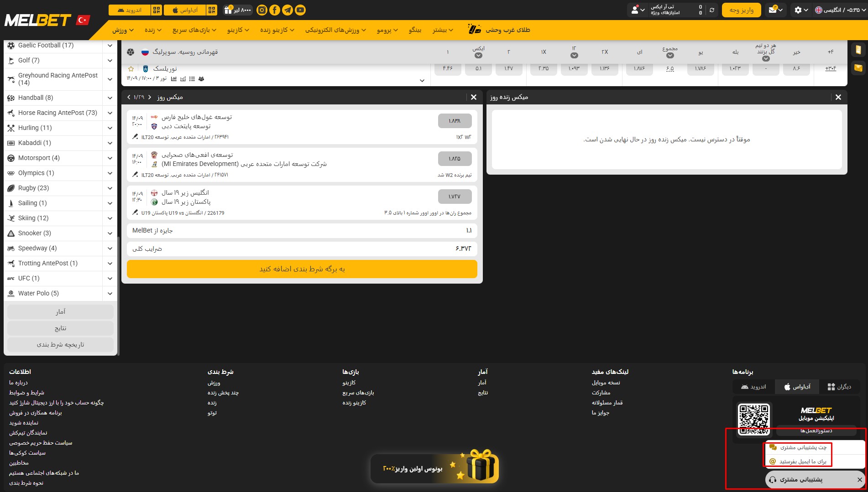Open the messages envelope in header

coord(776,10)
